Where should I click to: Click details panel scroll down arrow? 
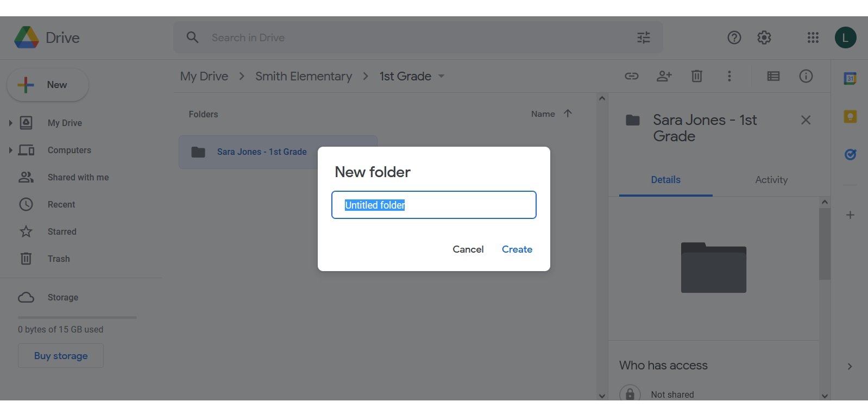point(825,396)
